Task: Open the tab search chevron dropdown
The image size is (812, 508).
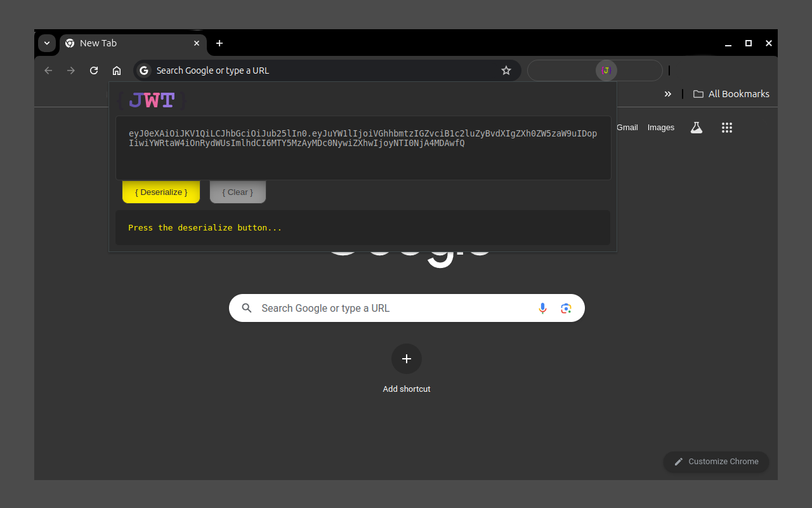Action: [x=47, y=43]
